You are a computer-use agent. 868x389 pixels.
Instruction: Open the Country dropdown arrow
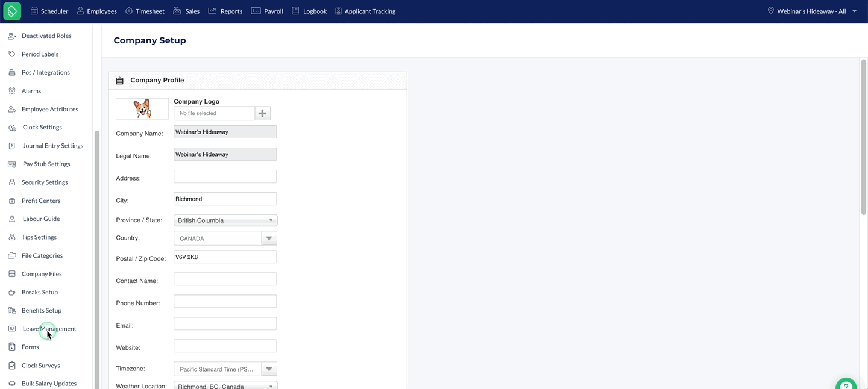269,238
